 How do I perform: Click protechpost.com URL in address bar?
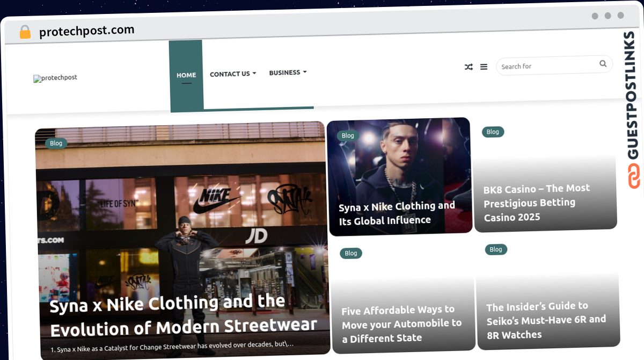(87, 31)
